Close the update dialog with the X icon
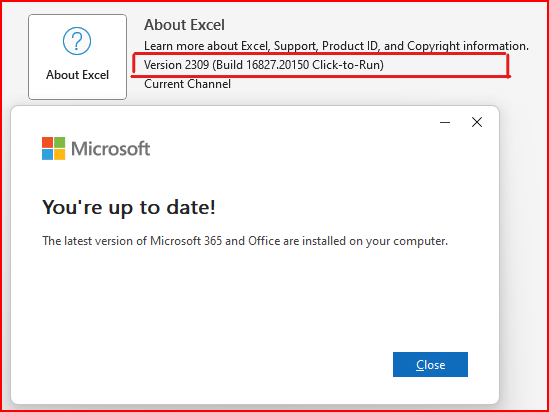This screenshot has width=549, height=412. click(477, 122)
